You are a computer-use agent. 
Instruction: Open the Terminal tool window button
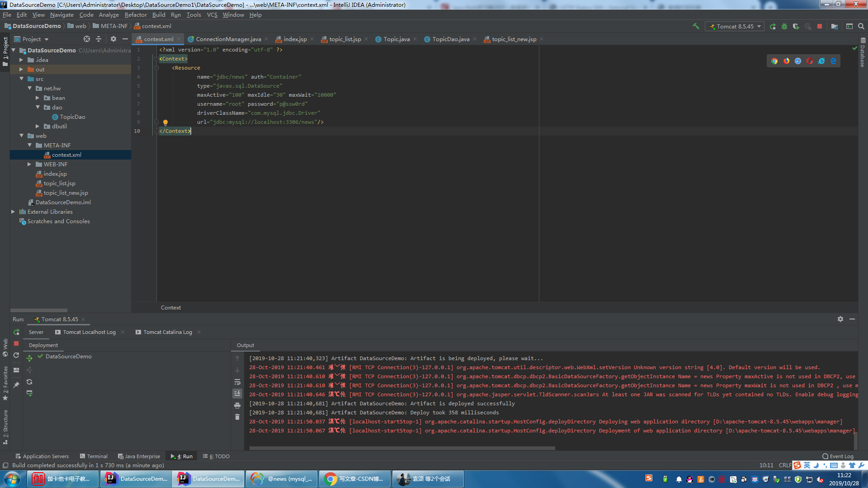94,456
